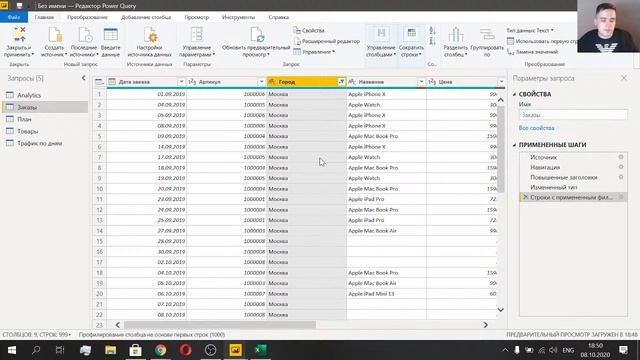Open File Explorer from taskbar
Viewport: 640px width, 360px height.
111,350
